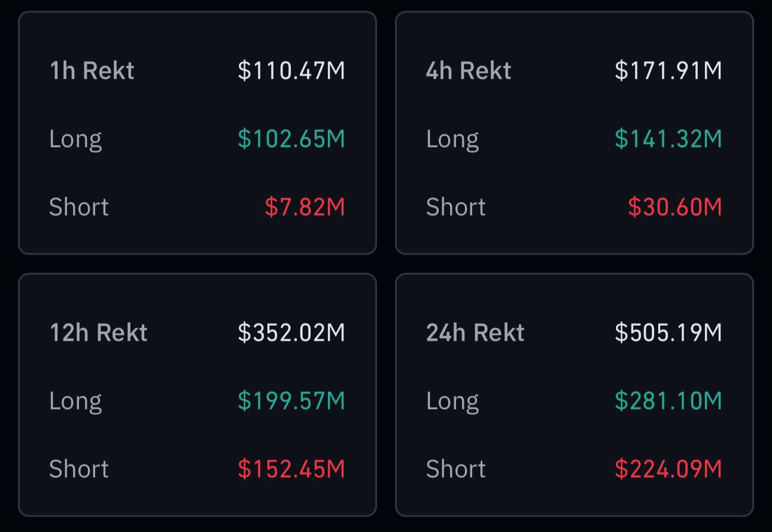Select the $352.02M twelve-hour total
This screenshot has width=772, height=532.
(291, 333)
